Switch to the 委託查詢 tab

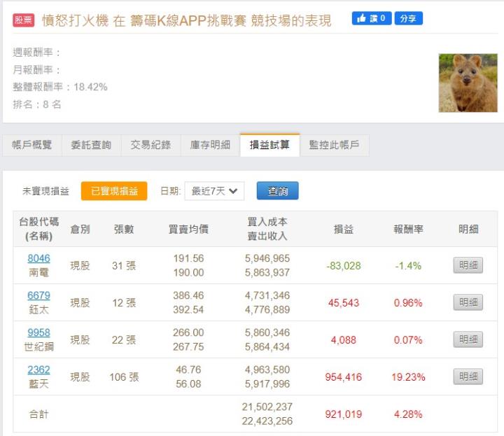point(91,145)
